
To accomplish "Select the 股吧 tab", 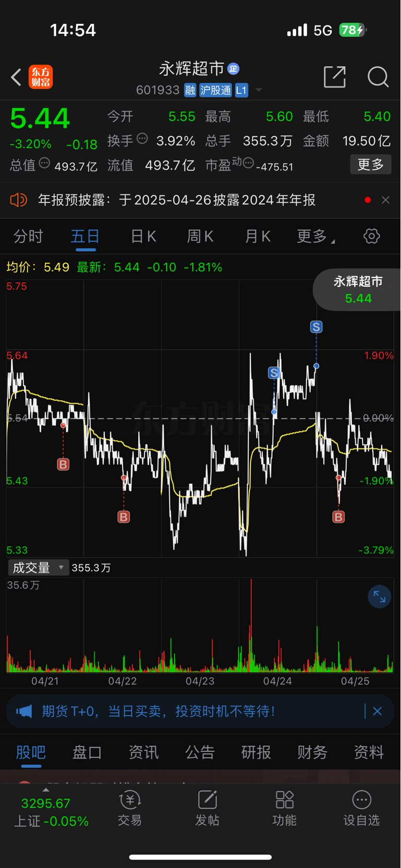I will tap(31, 752).
